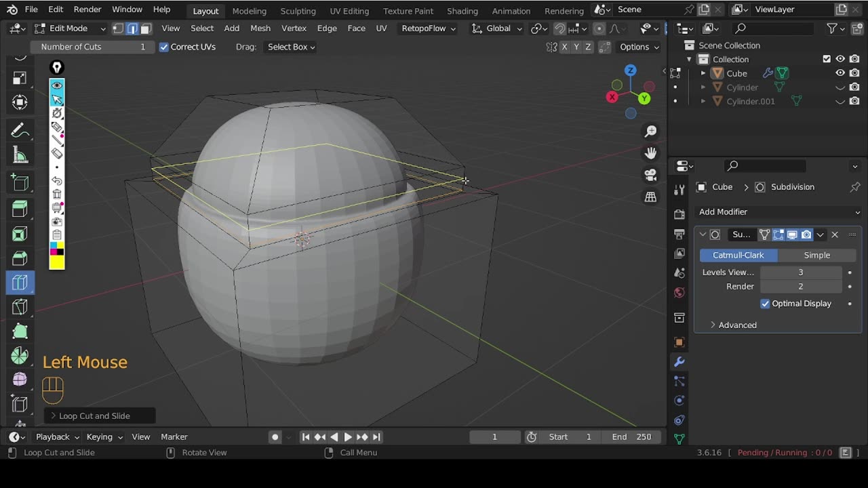Select Catmull-Clark subdivision type
The height and width of the screenshot is (488, 868).
[x=738, y=256]
